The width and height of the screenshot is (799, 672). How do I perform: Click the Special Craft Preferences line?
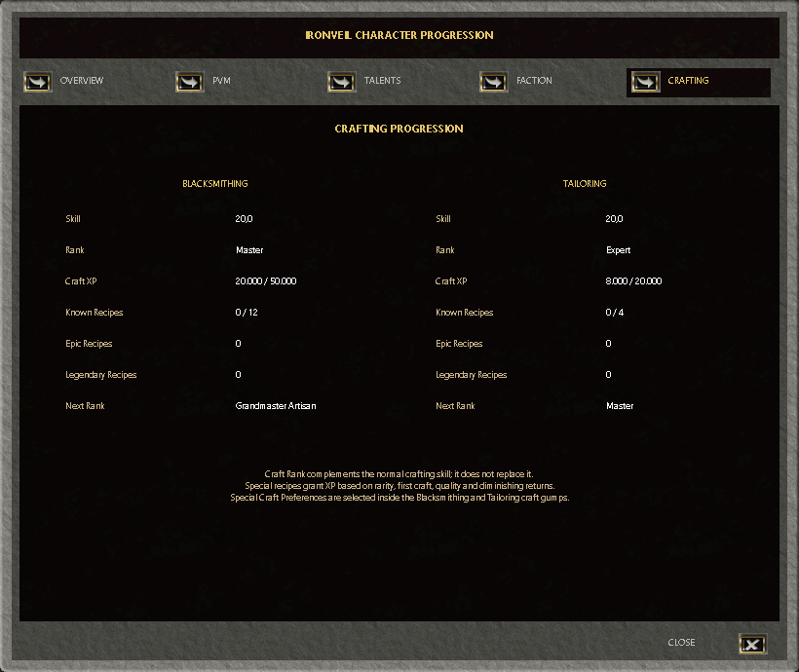pos(399,498)
